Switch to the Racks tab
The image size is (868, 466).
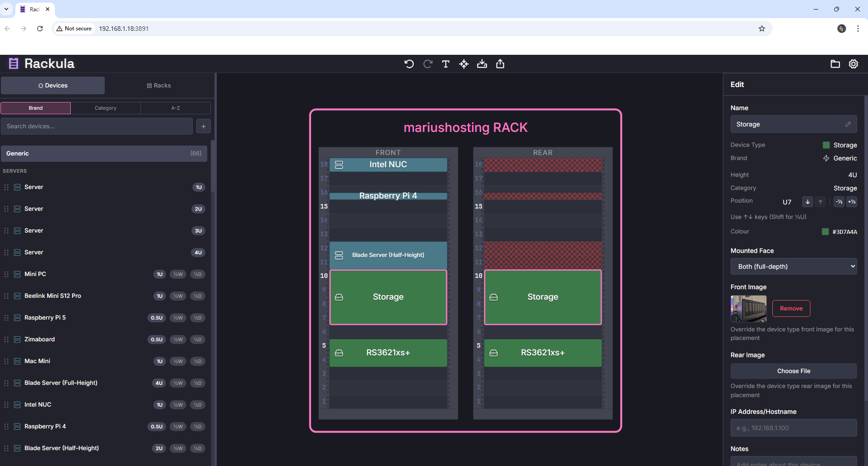click(158, 85)
